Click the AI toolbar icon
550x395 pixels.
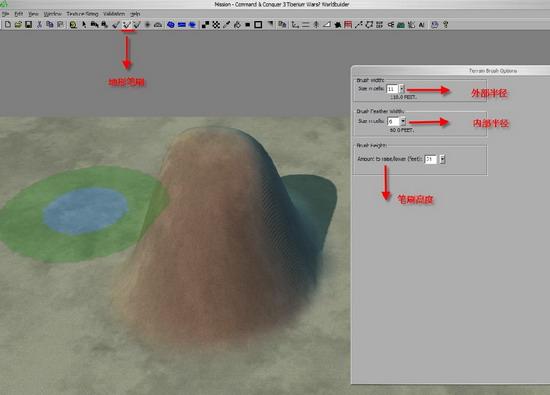coord(422,25)
